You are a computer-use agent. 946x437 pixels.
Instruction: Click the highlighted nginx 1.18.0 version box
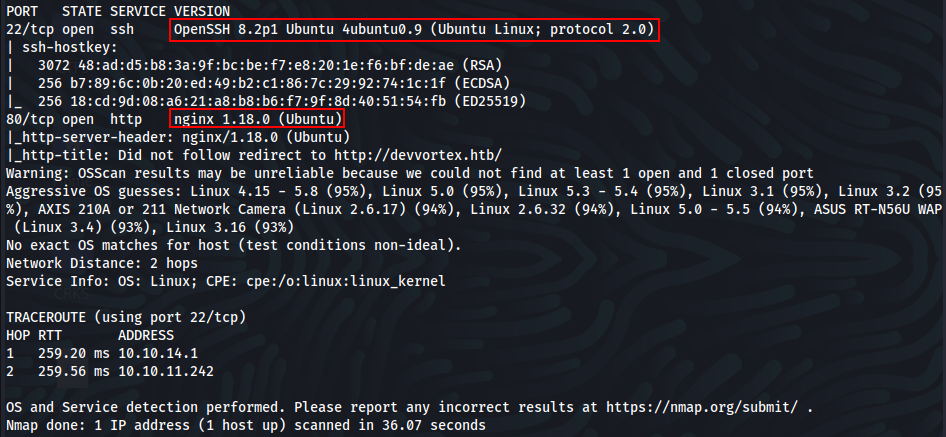258,119
